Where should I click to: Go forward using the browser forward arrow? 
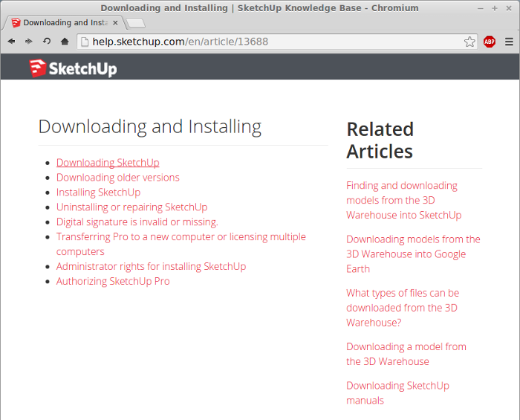point(29,42)
